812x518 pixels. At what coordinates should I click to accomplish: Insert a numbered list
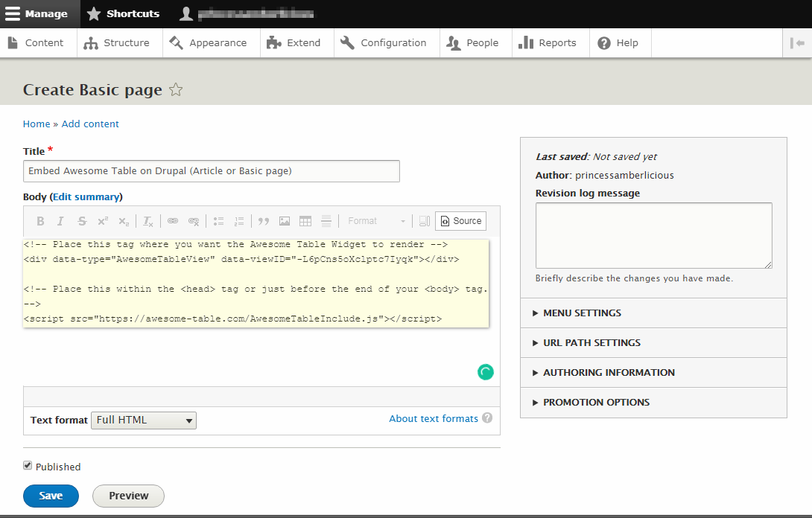point(238,221)
